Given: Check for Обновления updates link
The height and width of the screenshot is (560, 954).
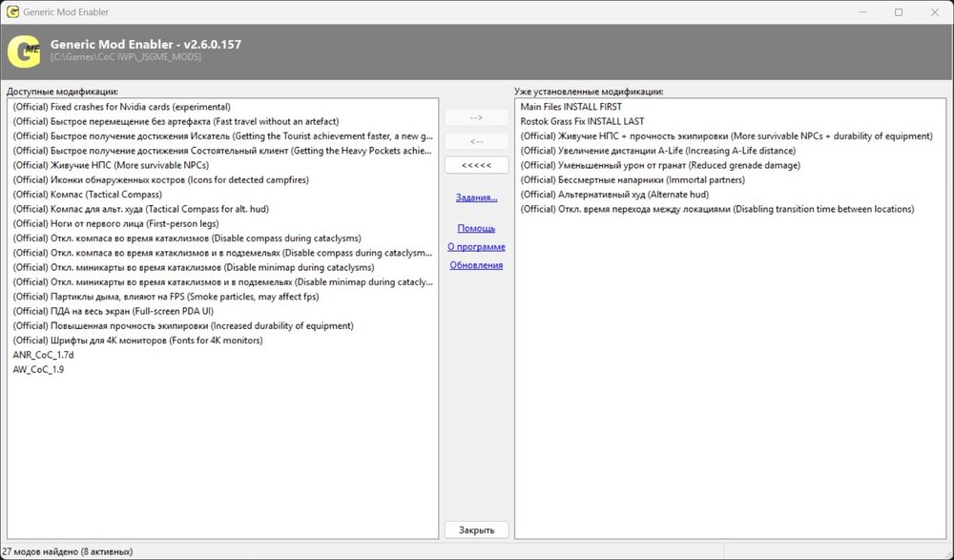Looking at the screenshot, I should pos(476,265).
